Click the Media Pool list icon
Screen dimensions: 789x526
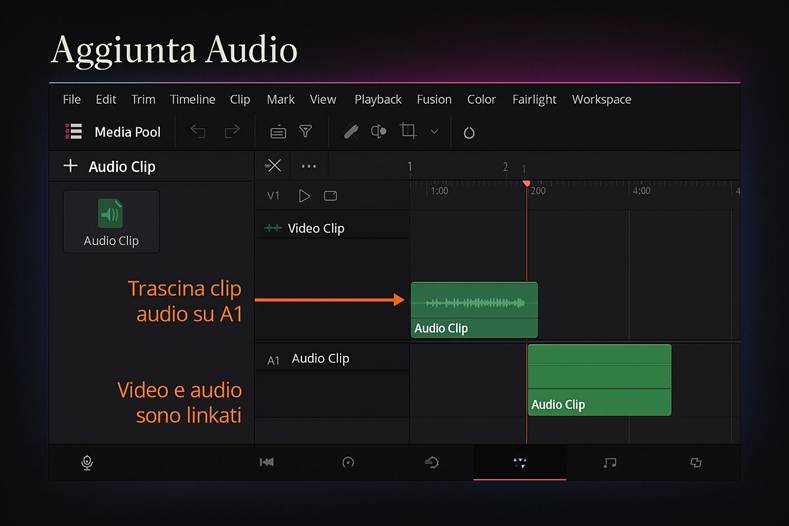73,132
